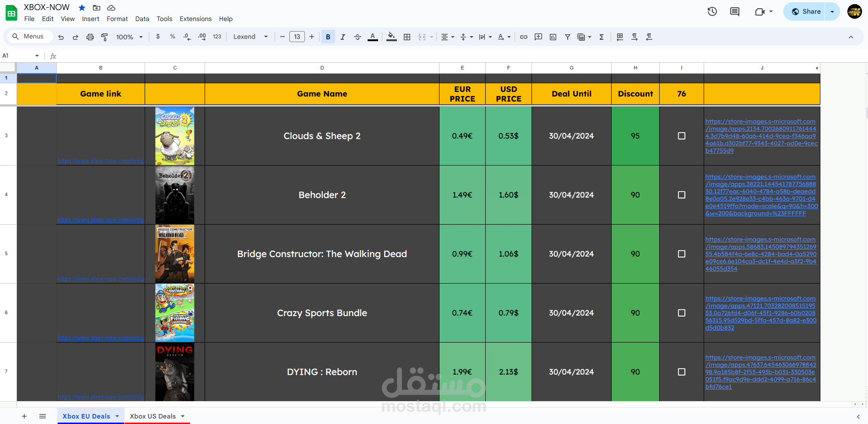This screenshot has height=424, width=868.
Task: Toggle italic formatting
Action: point(343,37)
